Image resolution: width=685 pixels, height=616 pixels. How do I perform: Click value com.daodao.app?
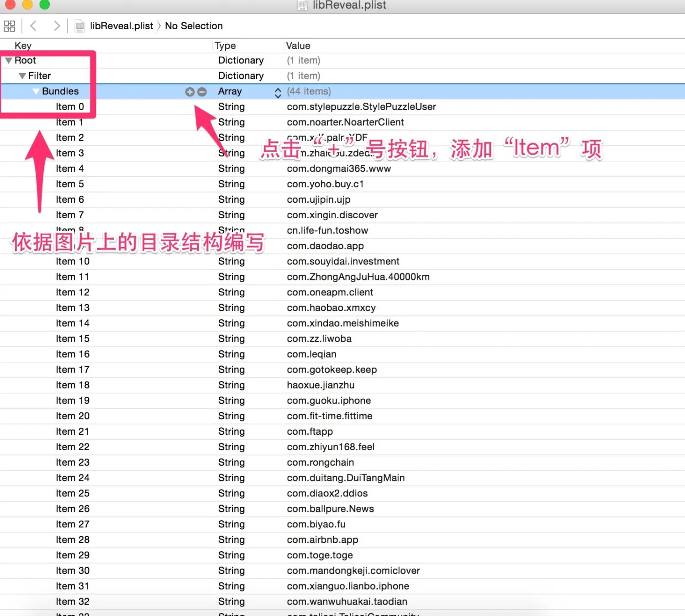[x=325, y=246]
